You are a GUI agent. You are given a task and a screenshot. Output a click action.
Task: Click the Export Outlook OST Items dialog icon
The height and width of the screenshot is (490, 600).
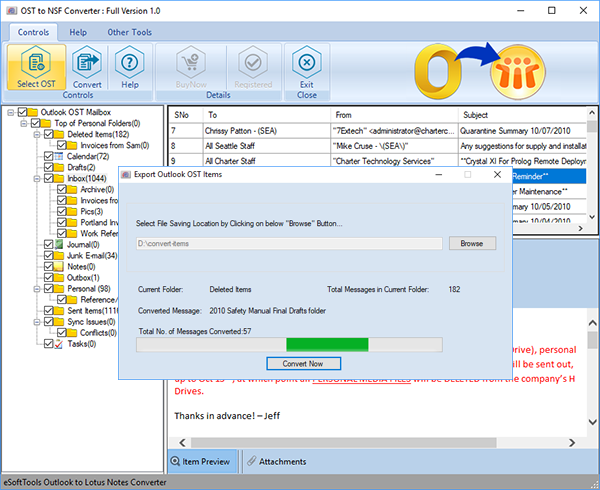(126, 175)
